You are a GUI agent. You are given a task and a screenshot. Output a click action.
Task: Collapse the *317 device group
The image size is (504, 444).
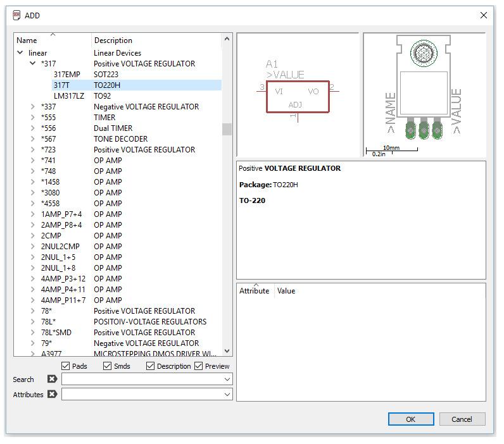point(32,63)
